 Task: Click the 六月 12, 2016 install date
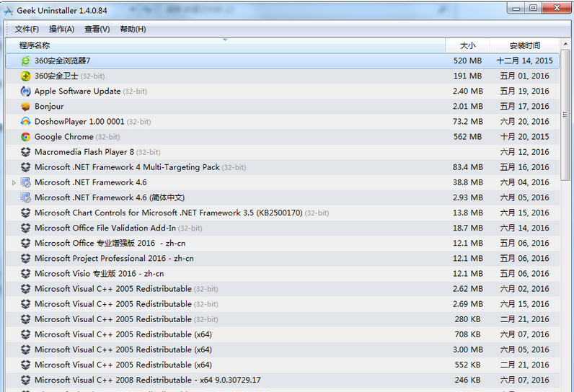(524, 152)
